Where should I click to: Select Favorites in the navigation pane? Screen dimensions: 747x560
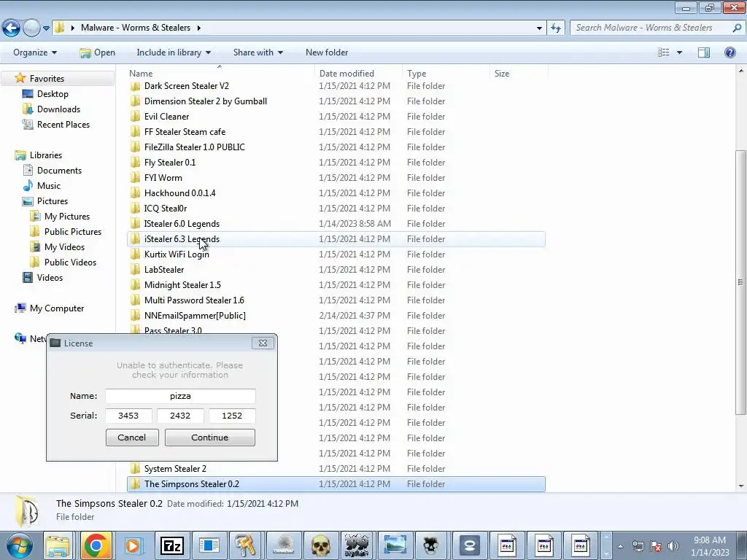tap(47, 79)
